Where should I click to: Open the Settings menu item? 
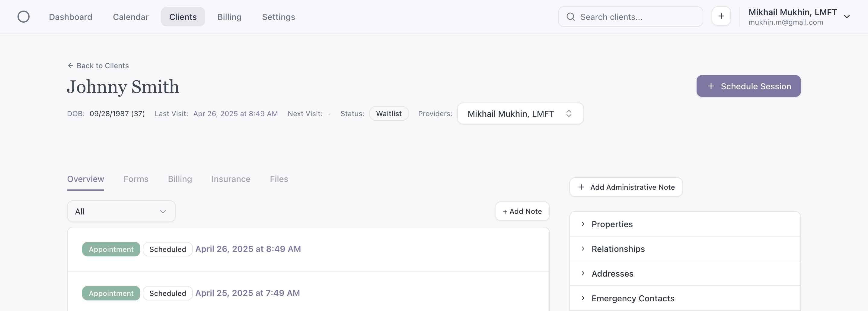pos(279,17)
